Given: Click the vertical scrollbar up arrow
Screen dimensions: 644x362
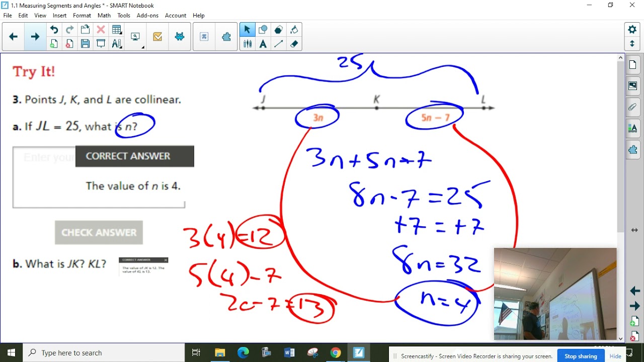Looking at the screenshot, I should click(x=620, y=58).
